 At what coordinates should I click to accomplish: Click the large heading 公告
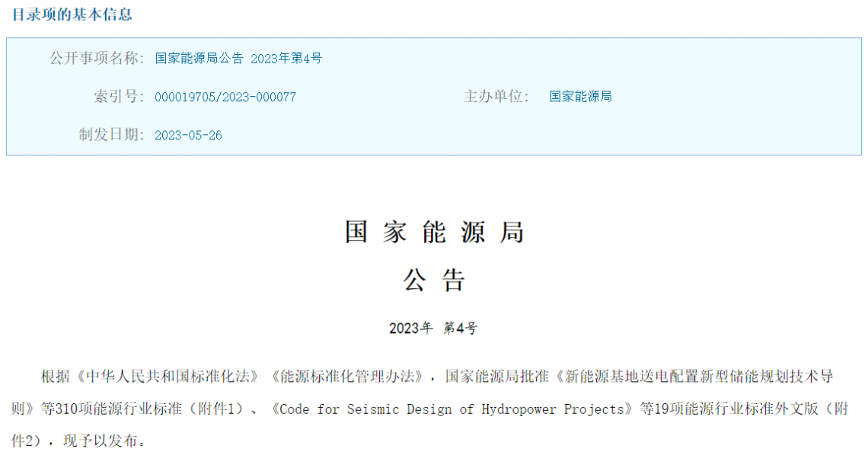(434, 280)
